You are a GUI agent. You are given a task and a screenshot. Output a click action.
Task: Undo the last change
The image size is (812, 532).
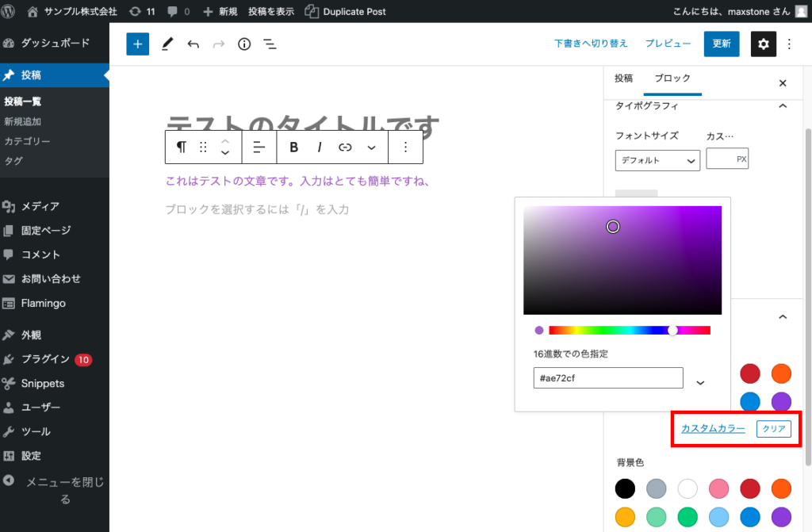pyautogui.click(x=193, y=44)
